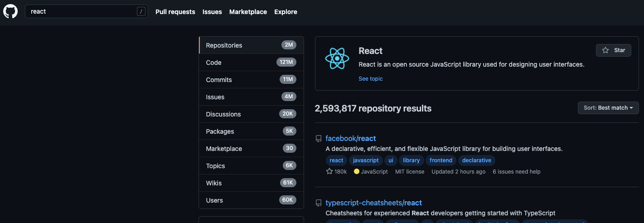Click the repo icon beside facebook/react
This screenshot has height=223, width=644.
[319, 139]
